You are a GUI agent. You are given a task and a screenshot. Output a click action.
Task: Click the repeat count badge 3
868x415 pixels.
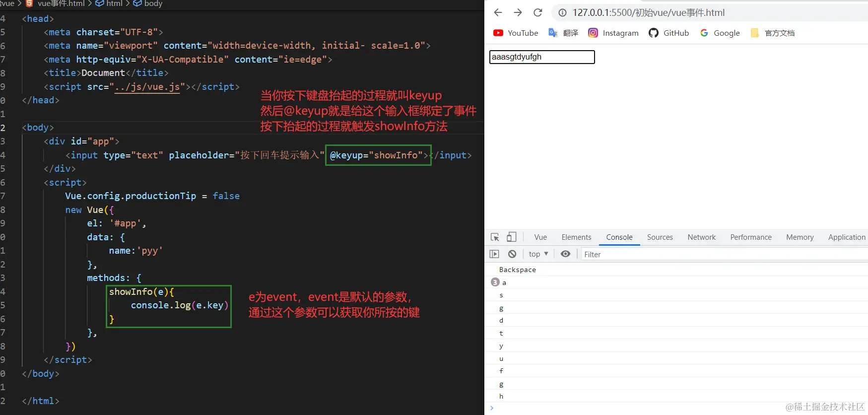pyautogui.click(x=495, y=282)
